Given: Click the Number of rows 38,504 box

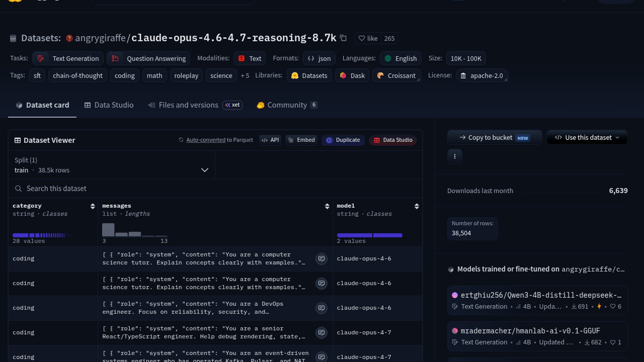Looking at the screenshot, I should coord(472,229).
